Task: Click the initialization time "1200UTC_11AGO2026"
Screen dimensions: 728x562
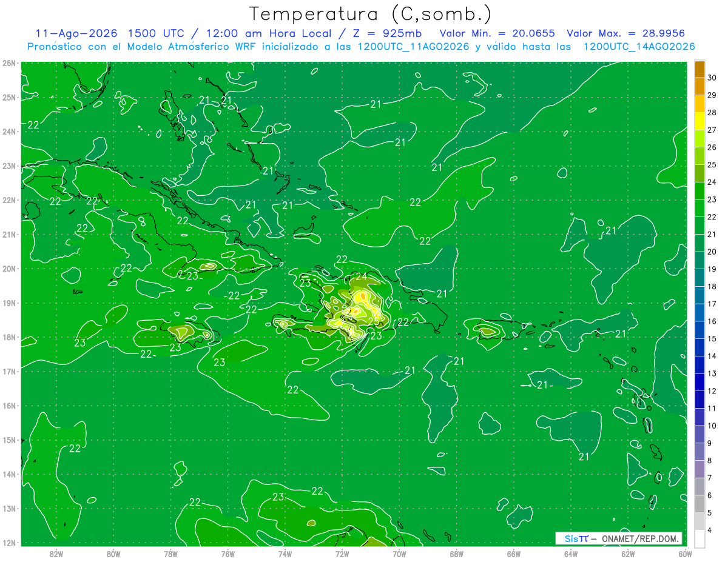Action: tap(414, 47)
